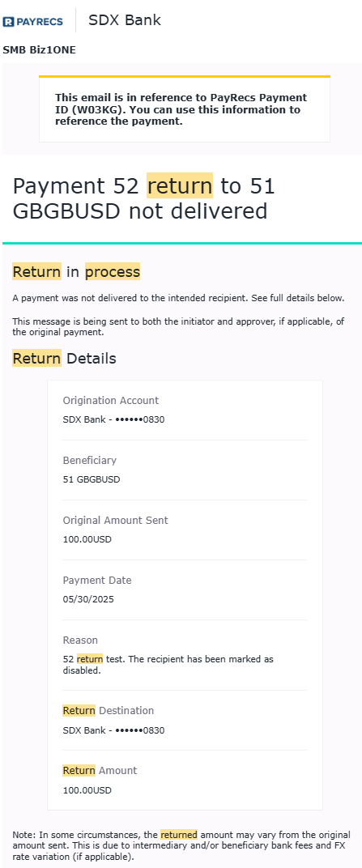Click the highlighted 'return' word in headline
The width and height of the screenshot is (362, 868).
[x=179, y=186]
